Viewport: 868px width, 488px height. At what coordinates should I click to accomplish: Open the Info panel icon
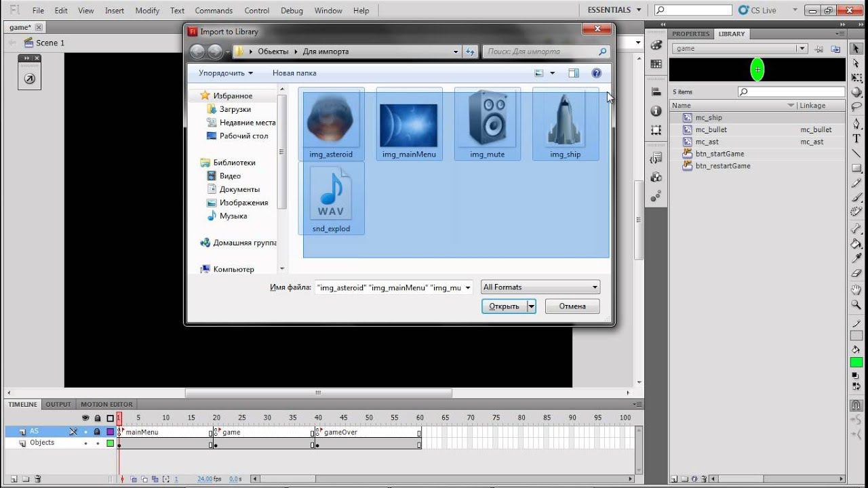[x=656, y=110]
